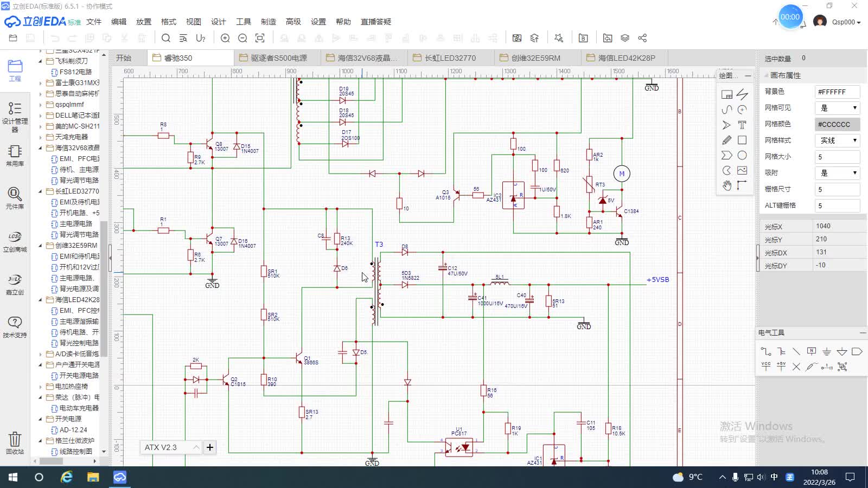Pick the Ellipse drawing tool
The image size is (868, 488).
(x=742, y=155)
